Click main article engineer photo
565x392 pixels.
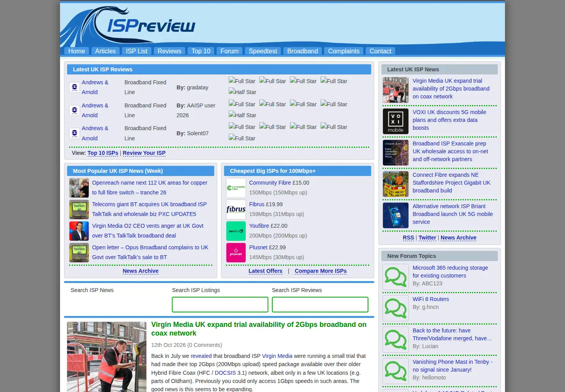107,357
